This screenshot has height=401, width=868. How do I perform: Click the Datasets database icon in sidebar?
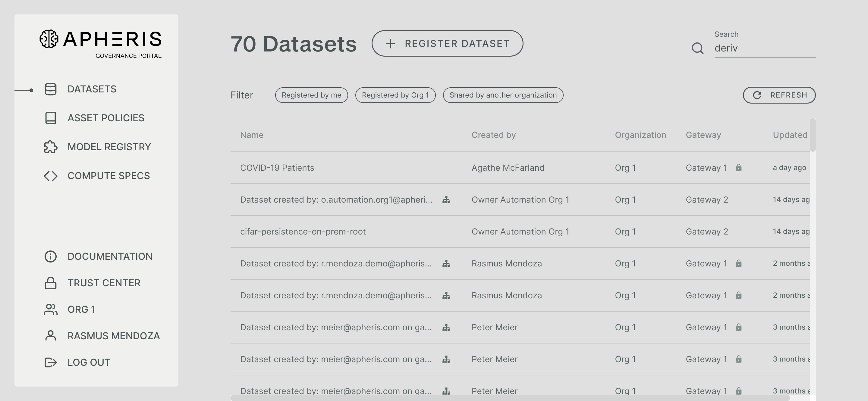tap(51, 89)
